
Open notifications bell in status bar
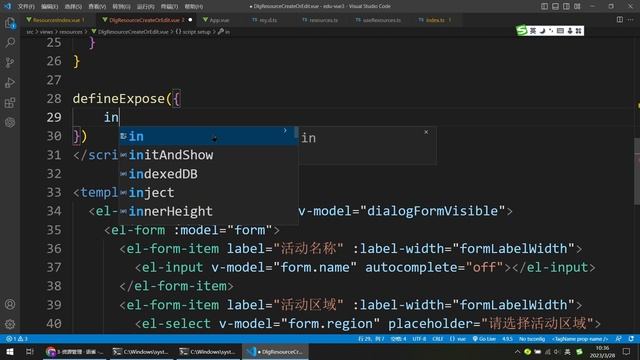click(631, 339)
